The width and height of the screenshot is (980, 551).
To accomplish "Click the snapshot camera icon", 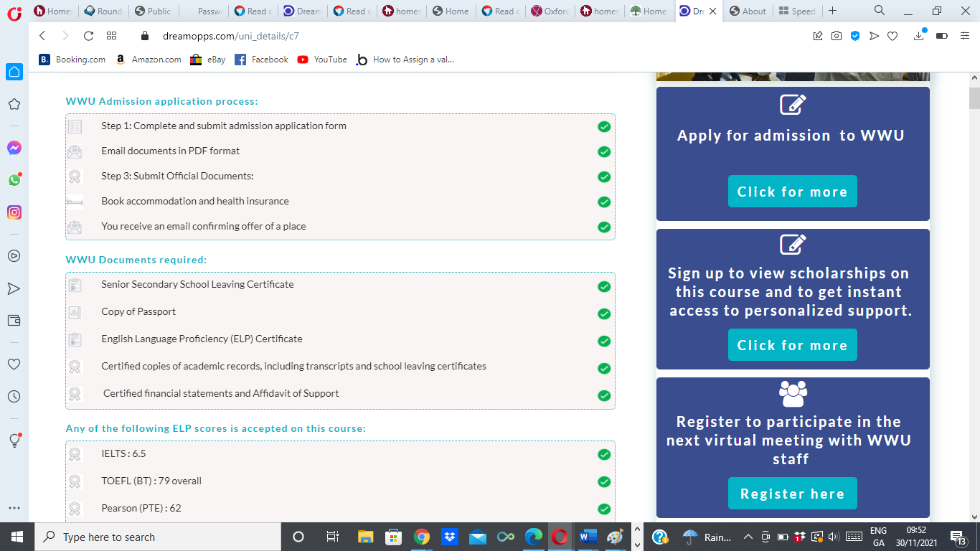I will coord(837,36).
